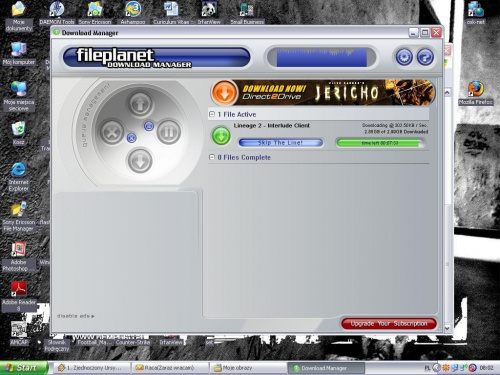Screen dimensions: 500x375
Task: Collapse the 0 Files Complete section
Action: [x=212, y=157]
